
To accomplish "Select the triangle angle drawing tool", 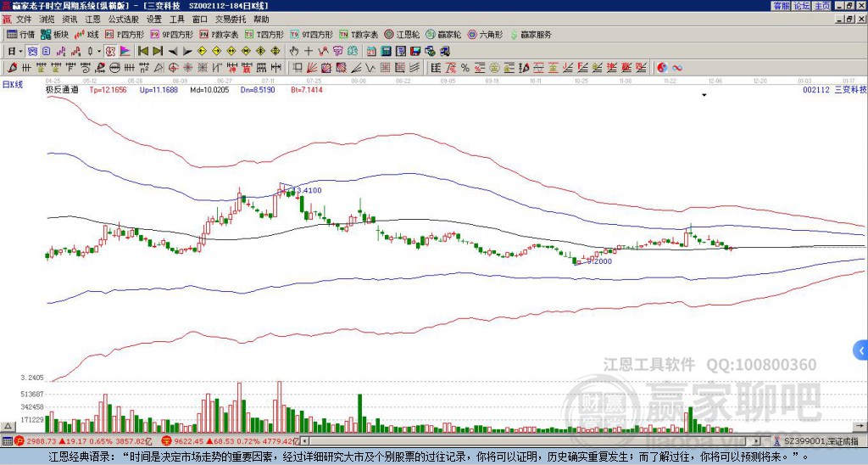I will tap(159, 68).
